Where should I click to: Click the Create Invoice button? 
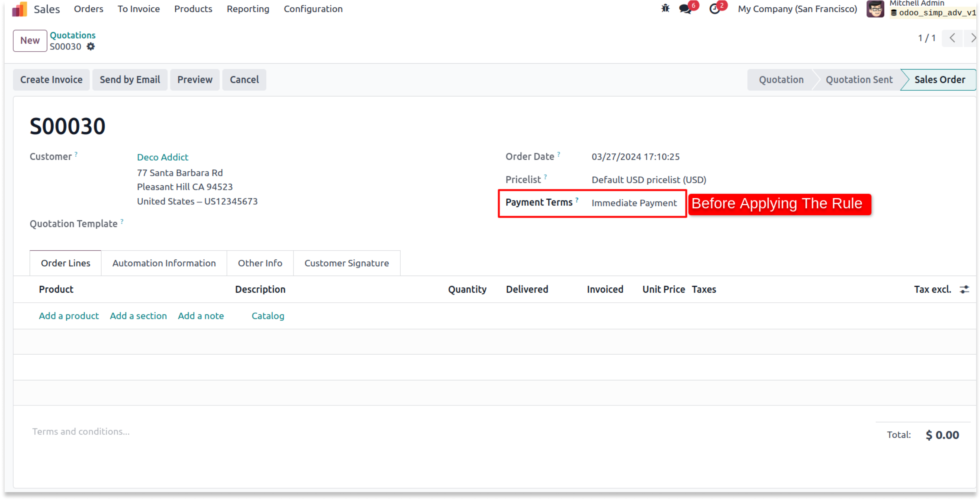pos(51,79)
